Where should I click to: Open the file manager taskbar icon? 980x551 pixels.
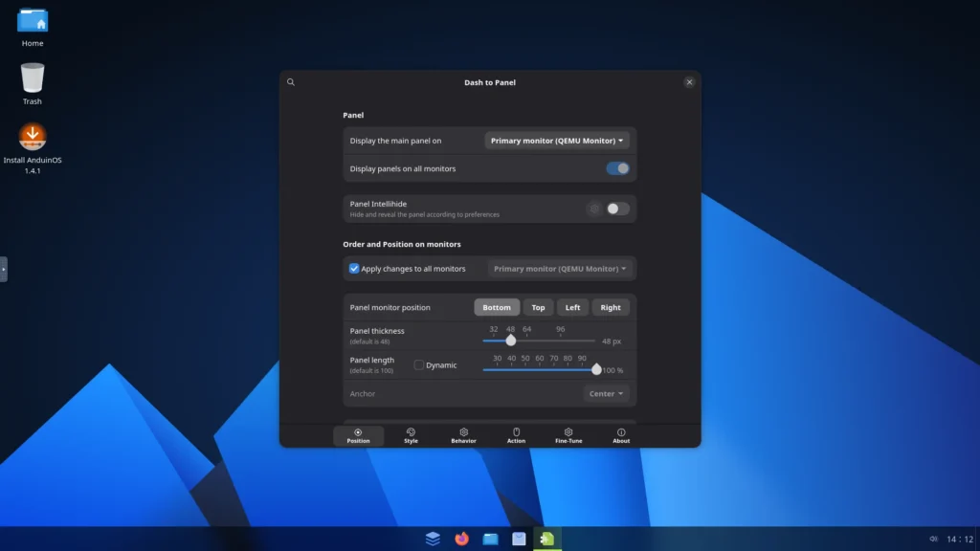click(490, 539)
